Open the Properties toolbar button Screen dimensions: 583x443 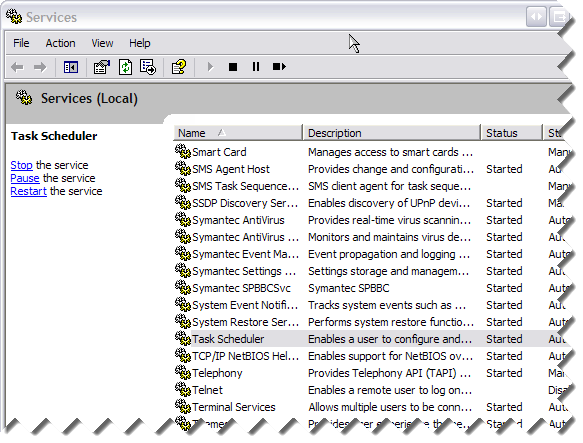point(102,67)
